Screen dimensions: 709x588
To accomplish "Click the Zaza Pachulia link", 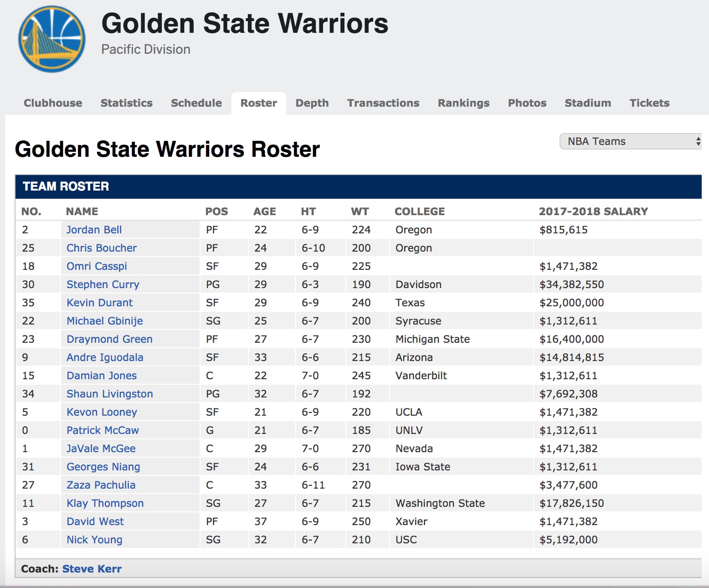I will [101, 485].
